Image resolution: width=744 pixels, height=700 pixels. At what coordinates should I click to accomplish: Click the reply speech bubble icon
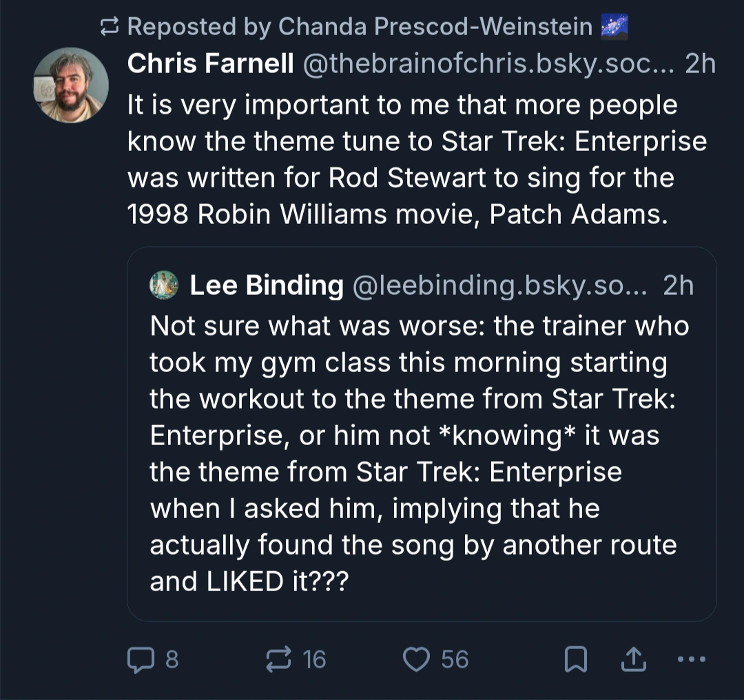tap(141, 659)
